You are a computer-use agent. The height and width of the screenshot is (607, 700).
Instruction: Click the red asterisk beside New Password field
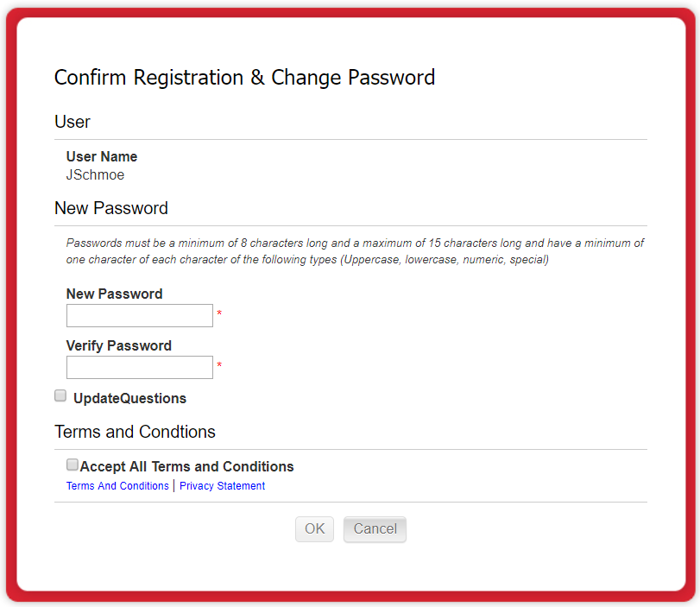click(x=219, y=313)
